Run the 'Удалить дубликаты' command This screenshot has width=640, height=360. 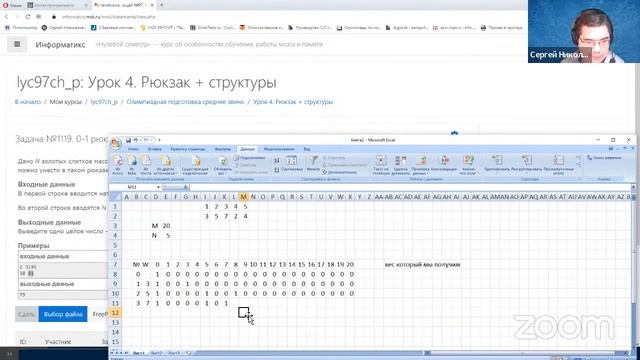point(400,165)
